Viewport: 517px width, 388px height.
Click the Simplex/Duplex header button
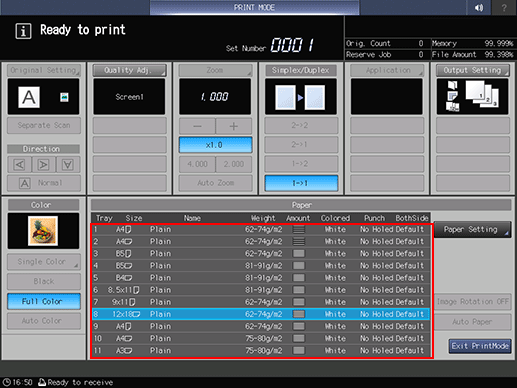(301, 70)
